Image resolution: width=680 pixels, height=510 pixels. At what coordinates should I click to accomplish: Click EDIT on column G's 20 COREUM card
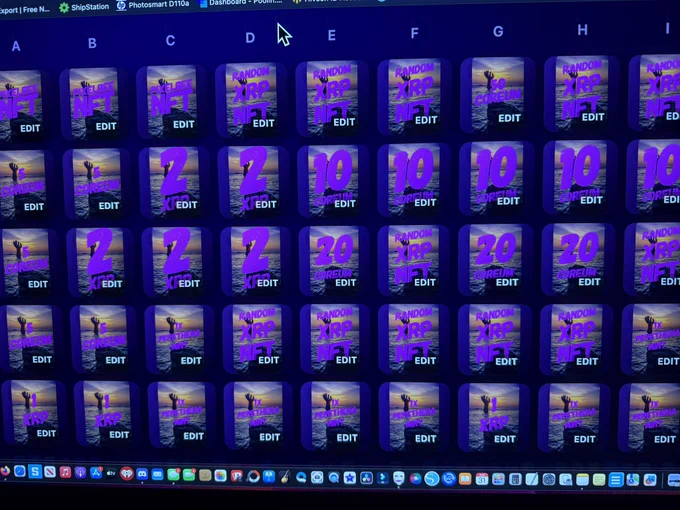pyautogui.click(x=507, y=282)
